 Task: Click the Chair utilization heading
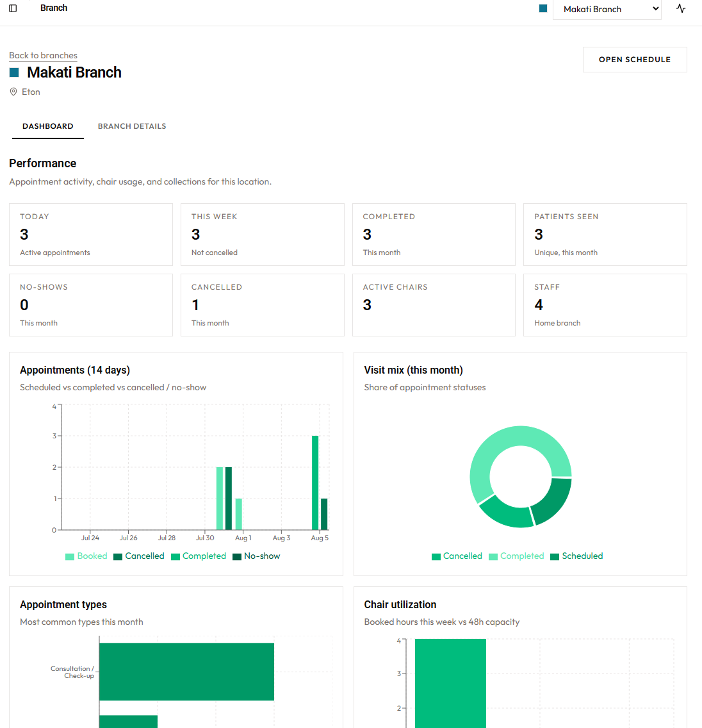[x=400, y=604]
